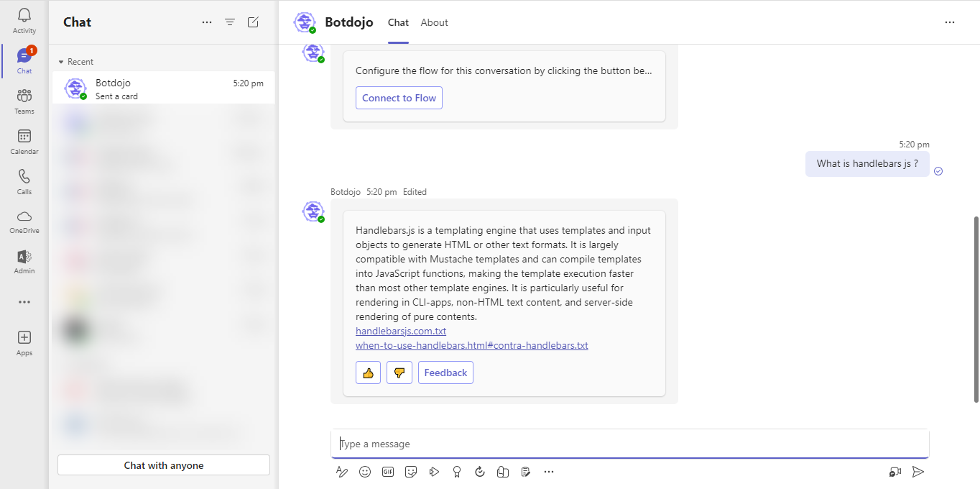Open the sticker picker

pyautogui.click(x=411, y=472)
